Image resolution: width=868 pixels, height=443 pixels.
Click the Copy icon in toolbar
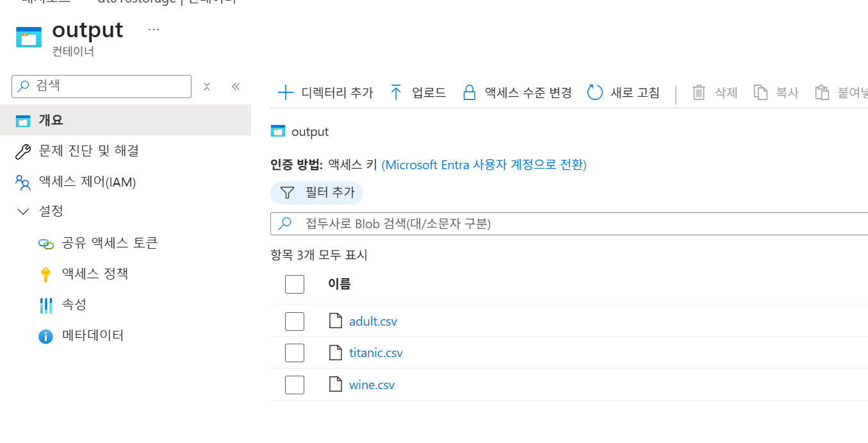760,93
